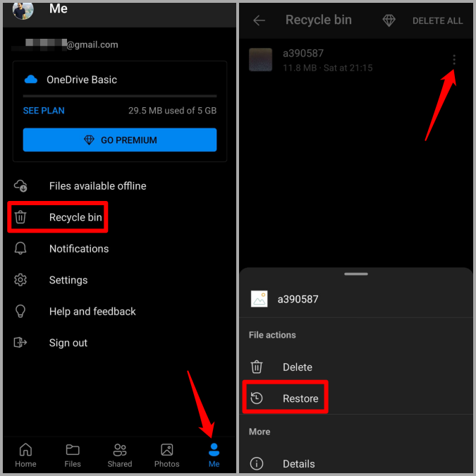Go back from Recycle bin screen
Screen dimensions: 476x476
pyautogui.click(x=259, y=20)
